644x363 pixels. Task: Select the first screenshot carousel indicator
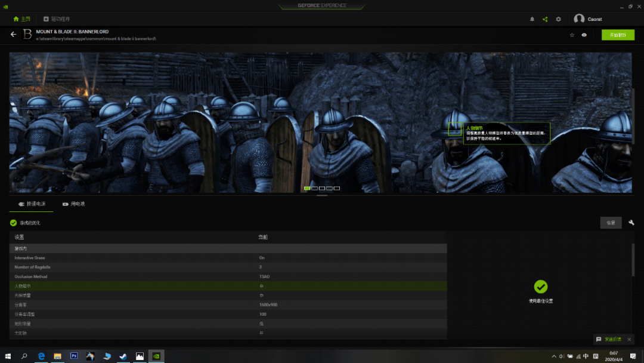(307, 188)
